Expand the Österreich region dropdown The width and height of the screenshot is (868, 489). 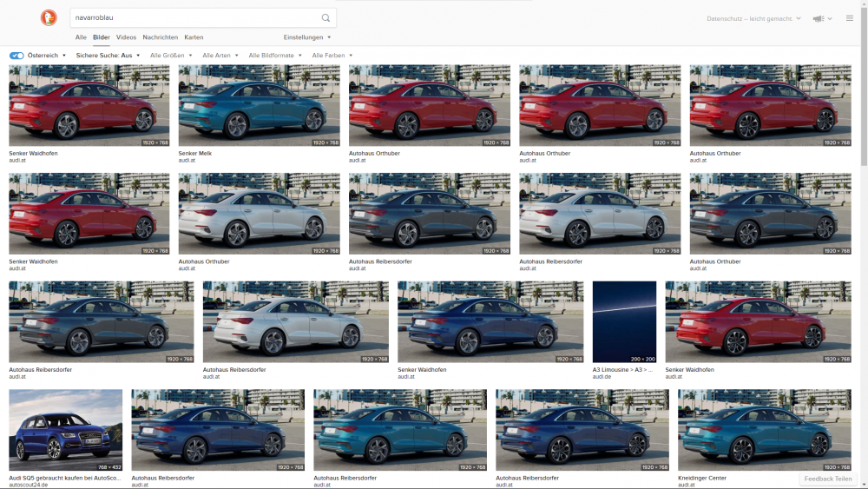click(x=47, y=56)
